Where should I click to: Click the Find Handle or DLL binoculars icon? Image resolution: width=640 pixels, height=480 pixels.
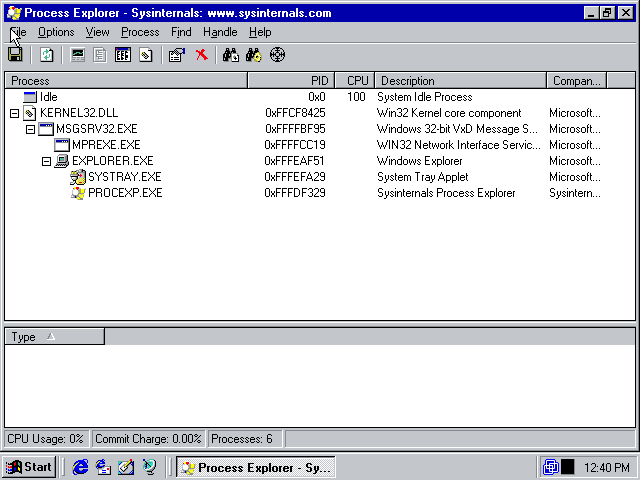[231, 55]
